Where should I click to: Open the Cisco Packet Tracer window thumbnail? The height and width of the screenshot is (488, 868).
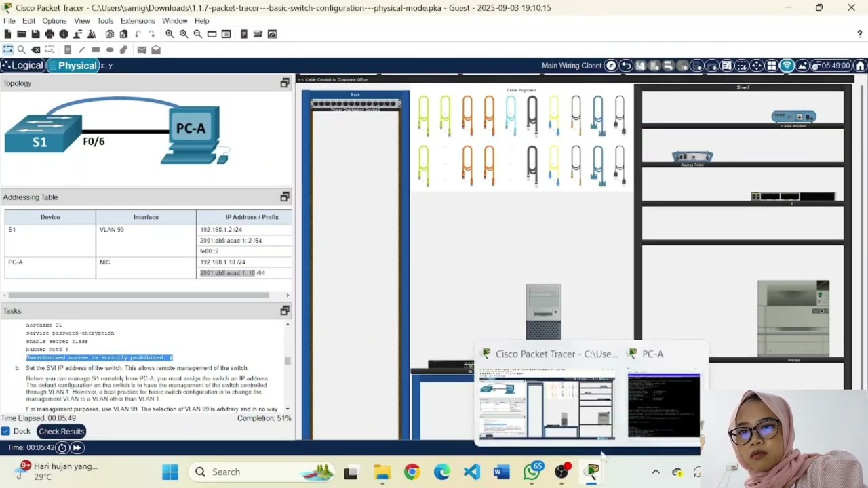click(x=547, y=405)
